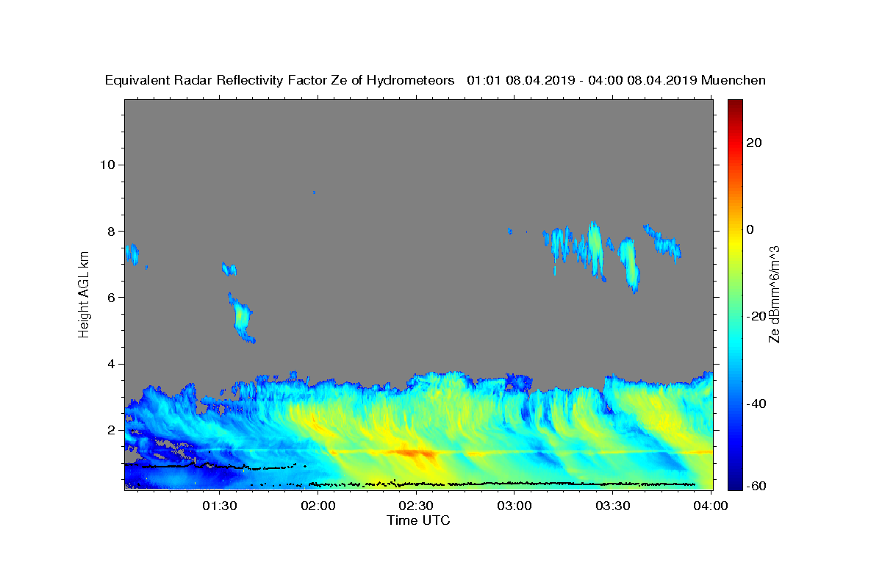Click the height tick label '4'
The width and height of the screenshot is (882, 588).
(110, 364)
